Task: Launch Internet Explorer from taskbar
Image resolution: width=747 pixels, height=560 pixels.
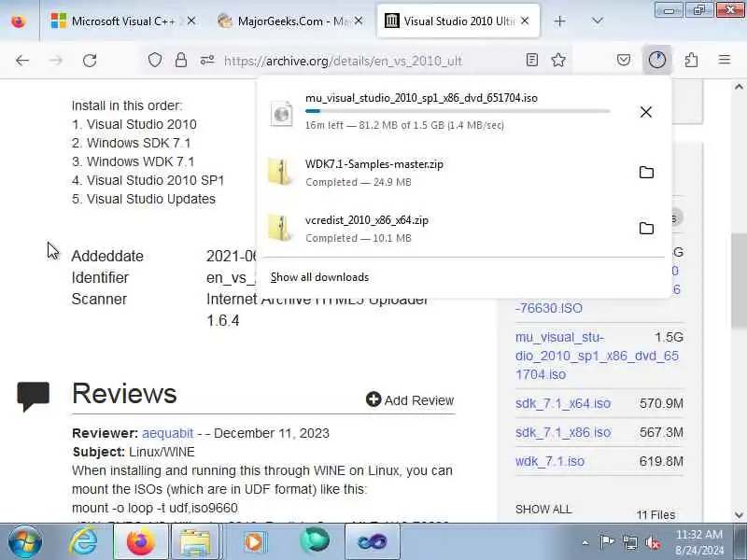Action: tap(84, 541)
